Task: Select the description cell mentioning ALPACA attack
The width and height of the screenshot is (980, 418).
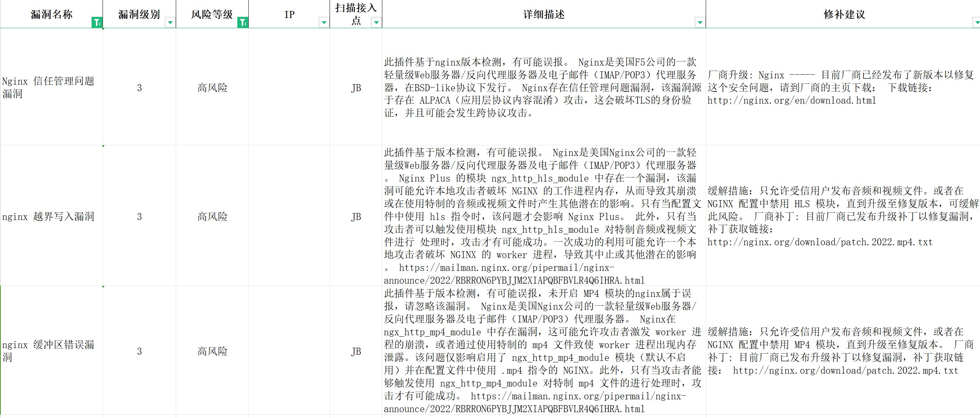Action: [x=543, y=87]
